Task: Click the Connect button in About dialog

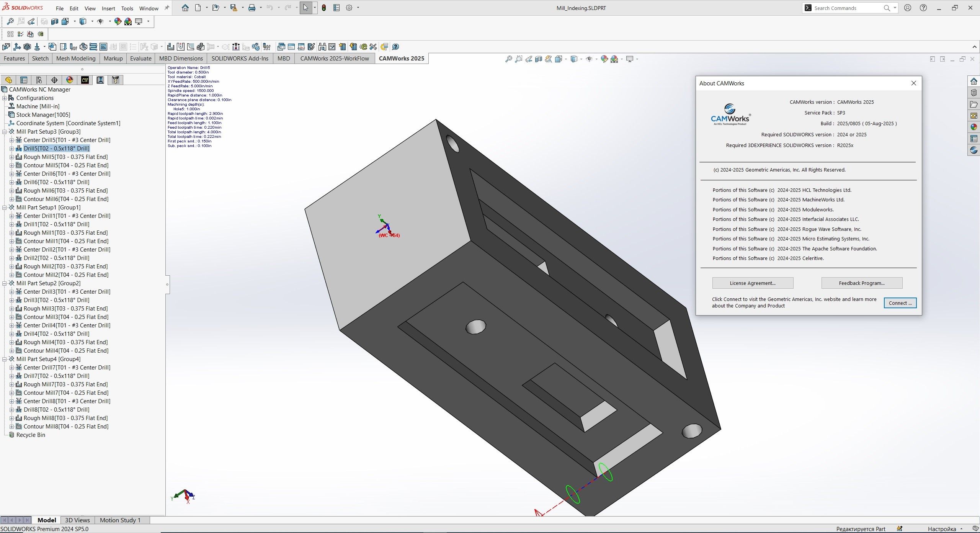Action: point(900,302)
